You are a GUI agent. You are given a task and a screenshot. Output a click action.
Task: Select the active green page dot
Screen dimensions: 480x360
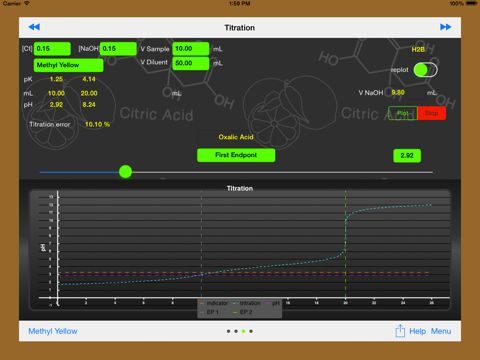tap(244, 331)
